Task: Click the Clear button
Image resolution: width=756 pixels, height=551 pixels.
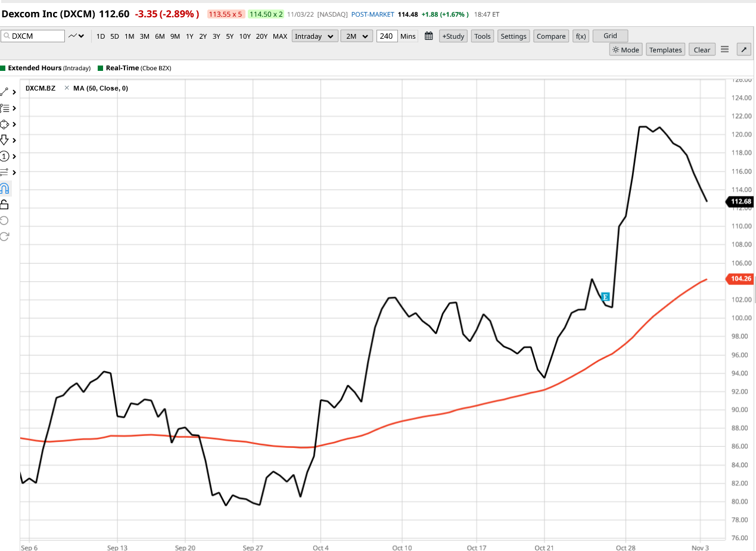Action: click(x=702, y=50)
